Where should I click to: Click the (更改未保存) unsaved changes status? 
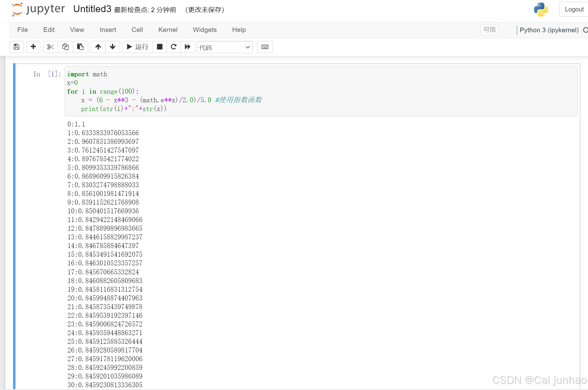point(205,10)
